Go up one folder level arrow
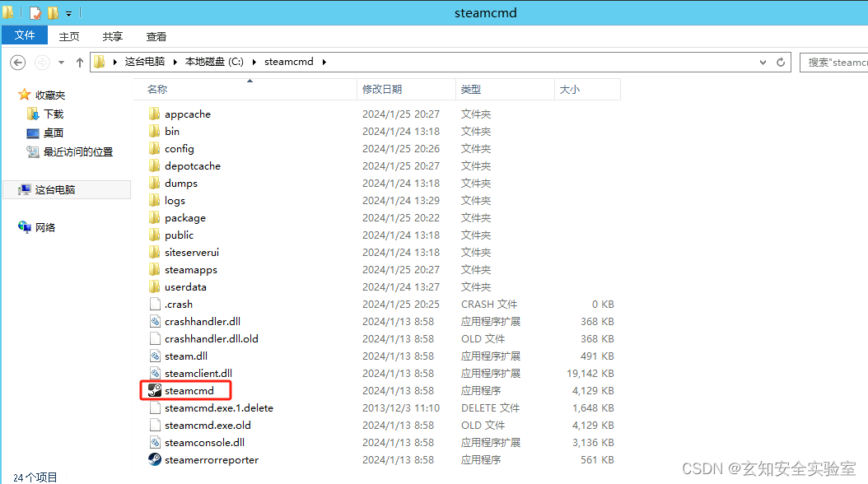The image size is (868, 484). [x=80, y=63]
